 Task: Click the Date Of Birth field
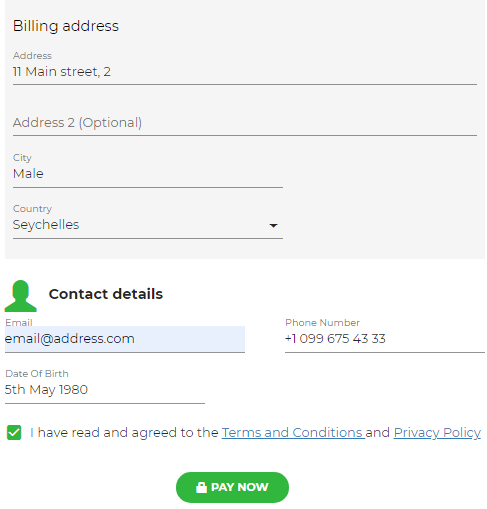105,390
